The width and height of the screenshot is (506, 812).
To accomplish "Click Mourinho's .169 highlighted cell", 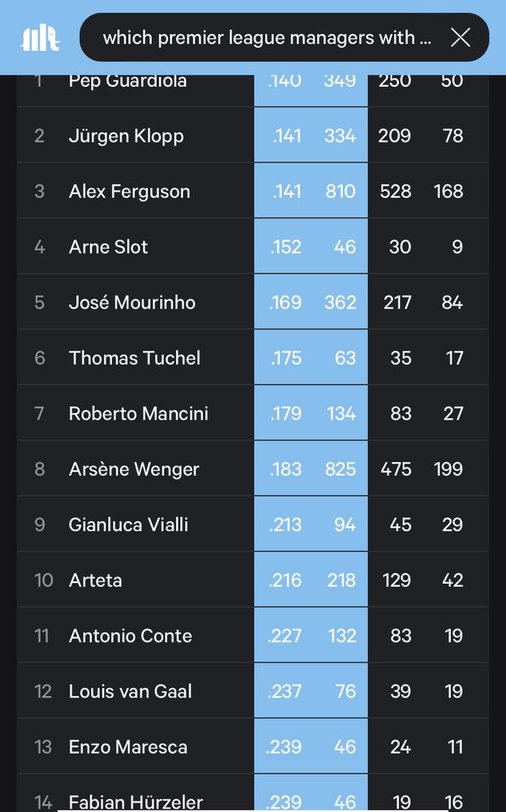I will coord(285,302).
